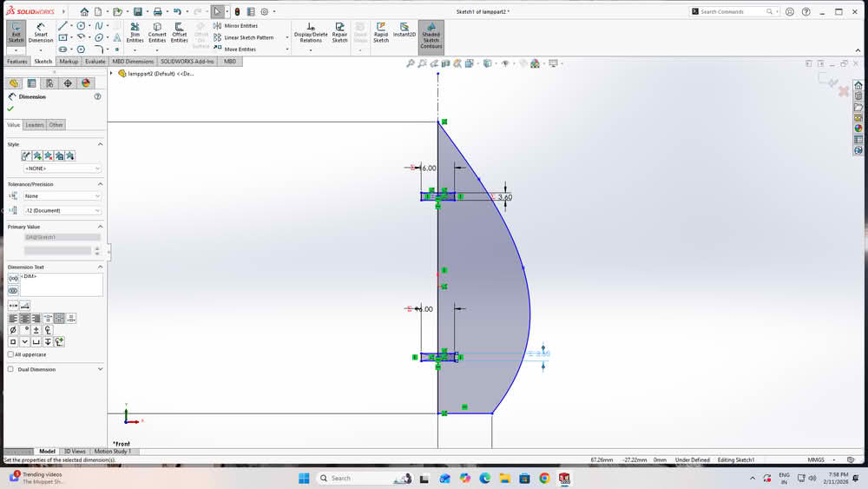Select the Corner Rectangle tool
The image size is (868, 489).
62,37
